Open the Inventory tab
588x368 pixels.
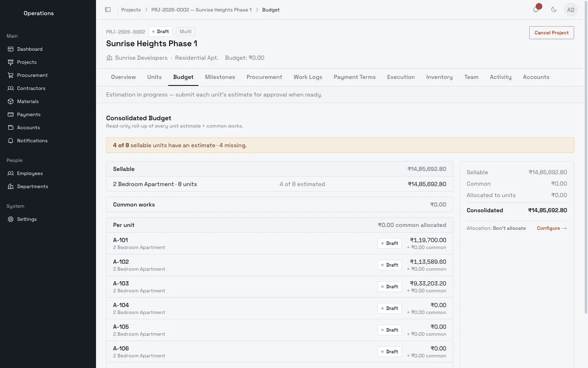coord(439,77)
